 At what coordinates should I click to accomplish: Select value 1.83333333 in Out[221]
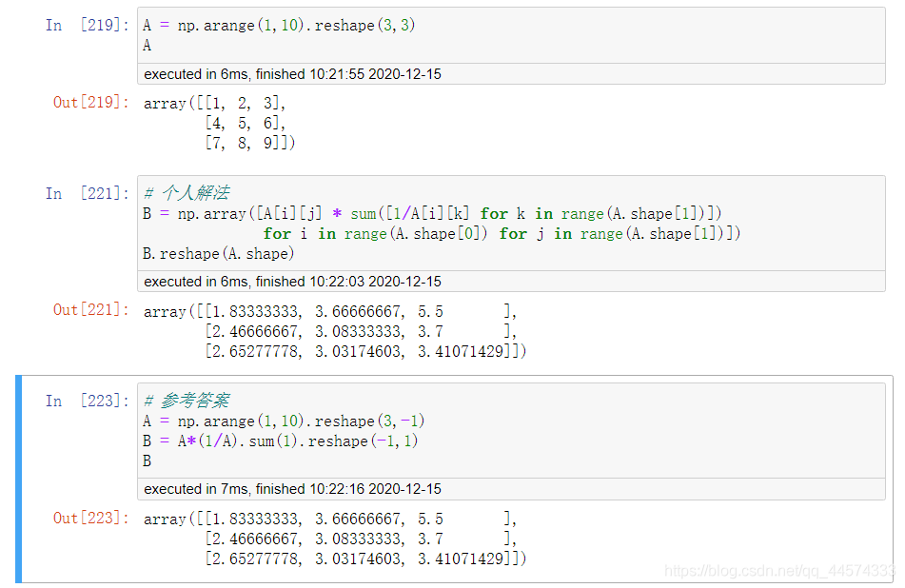tap(255, 311)
